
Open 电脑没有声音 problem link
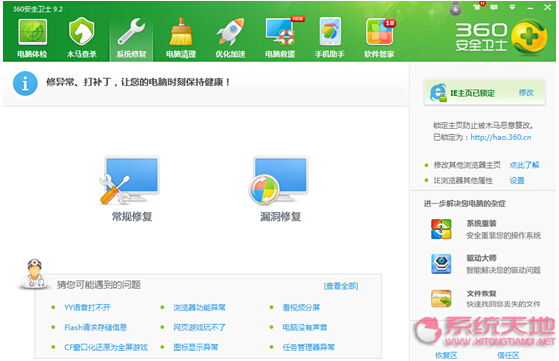click(x=305, y=327)
